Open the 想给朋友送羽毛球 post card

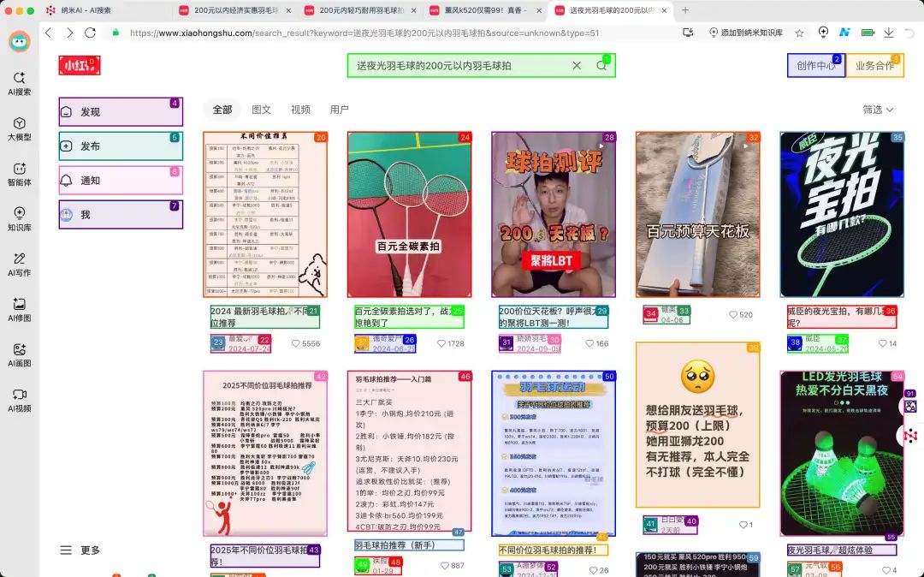[x=698, y=425]
